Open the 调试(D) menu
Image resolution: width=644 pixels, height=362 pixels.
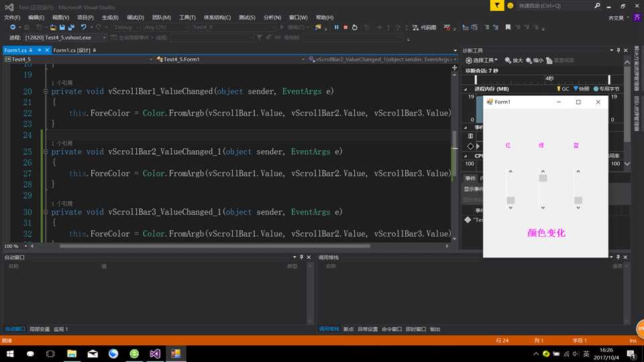tap(135, 17)
